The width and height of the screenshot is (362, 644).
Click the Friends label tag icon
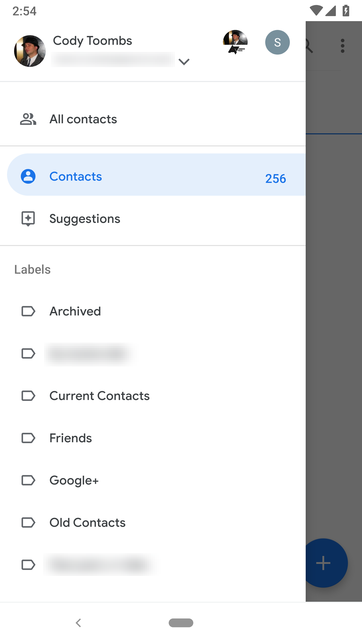click(28, 438)
